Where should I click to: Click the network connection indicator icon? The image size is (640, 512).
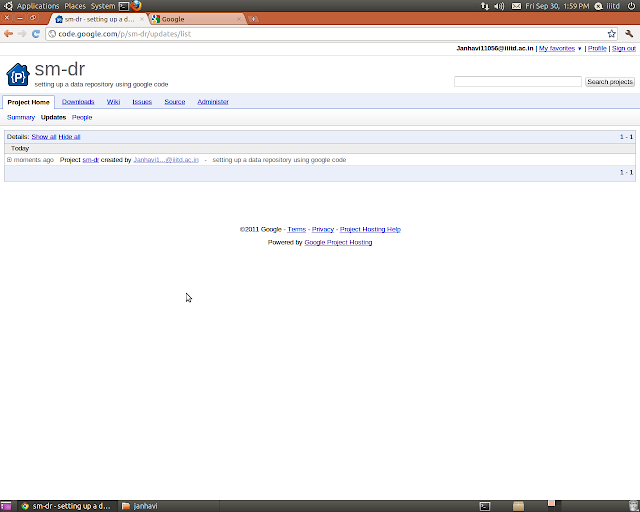pos(484,6)
